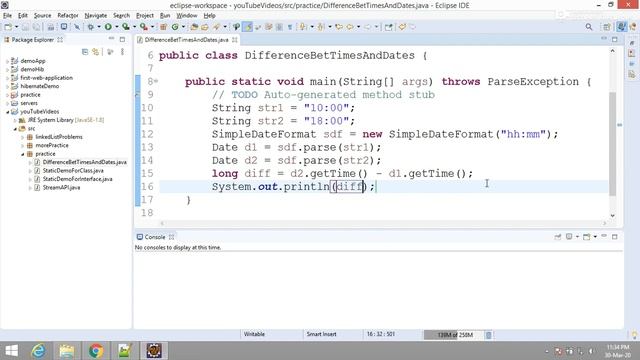The image size is (640, 360).
Task: Click the New file toolbar icon
Action: 8,27
